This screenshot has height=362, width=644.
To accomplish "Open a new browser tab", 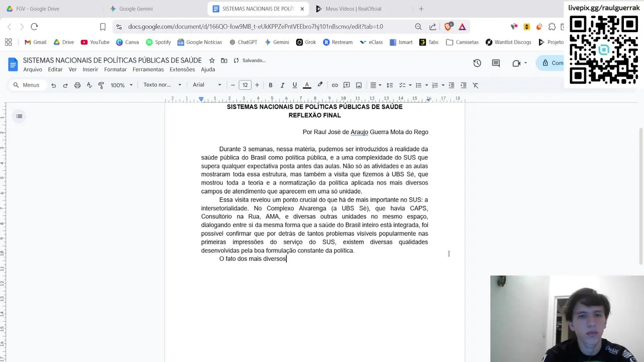I will [x=421, y=9].
